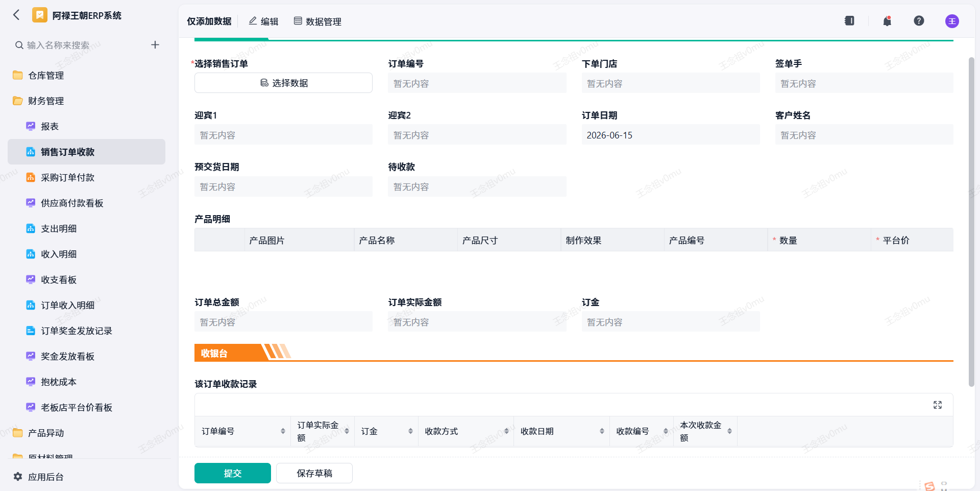980x491 pixels.
Task: Expand the 产品异动 folder
Action: 18,433
